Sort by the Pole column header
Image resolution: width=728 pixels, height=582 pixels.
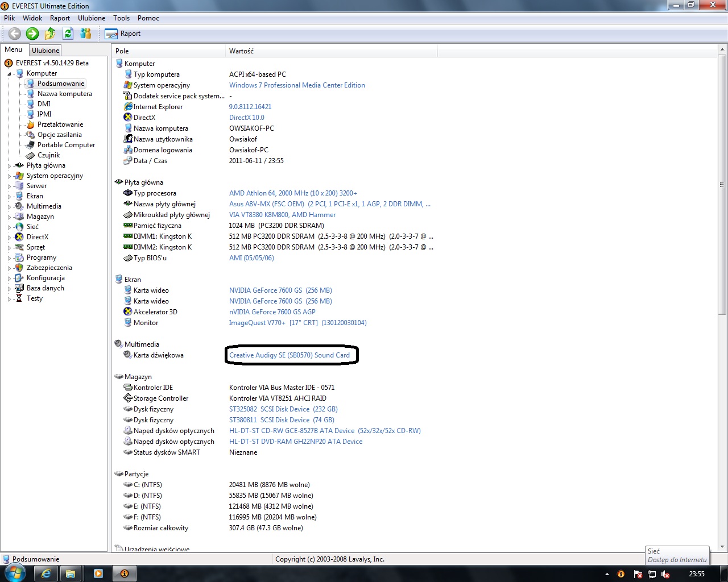pyautogui.click(x=168, y=51)
